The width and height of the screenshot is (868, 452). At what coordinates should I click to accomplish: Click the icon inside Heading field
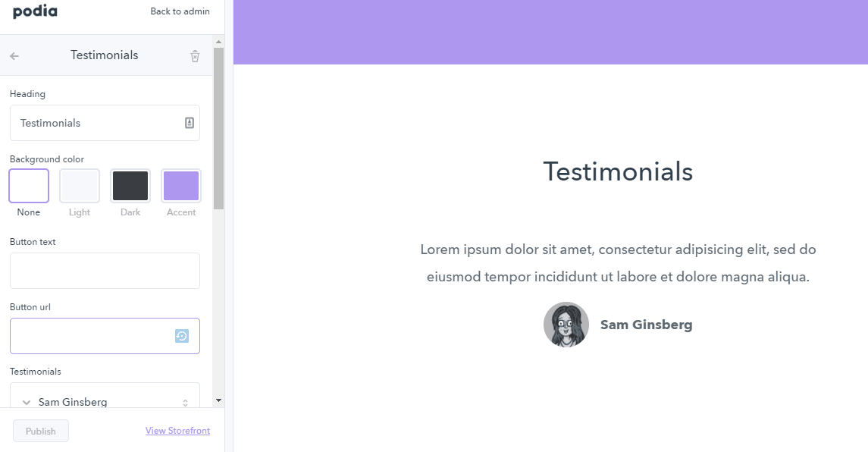(190, 123)
